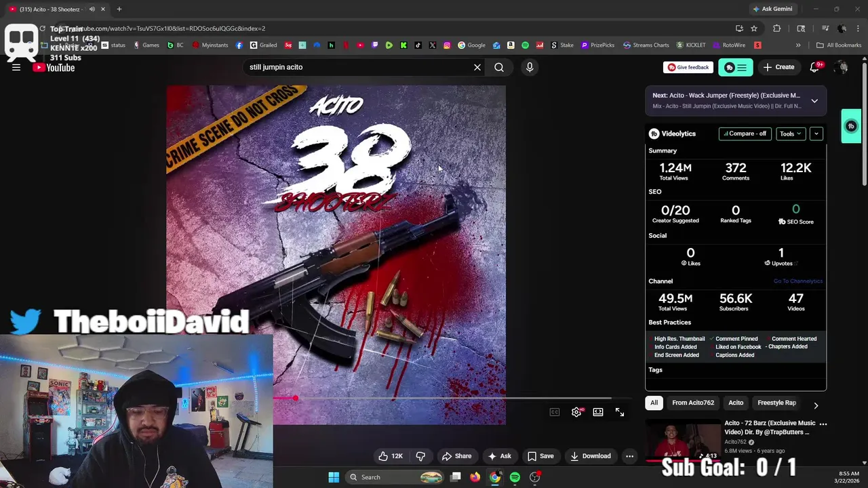868x488 pixels.
Task: Open the Windows Start button
Action: click(334, 477)
